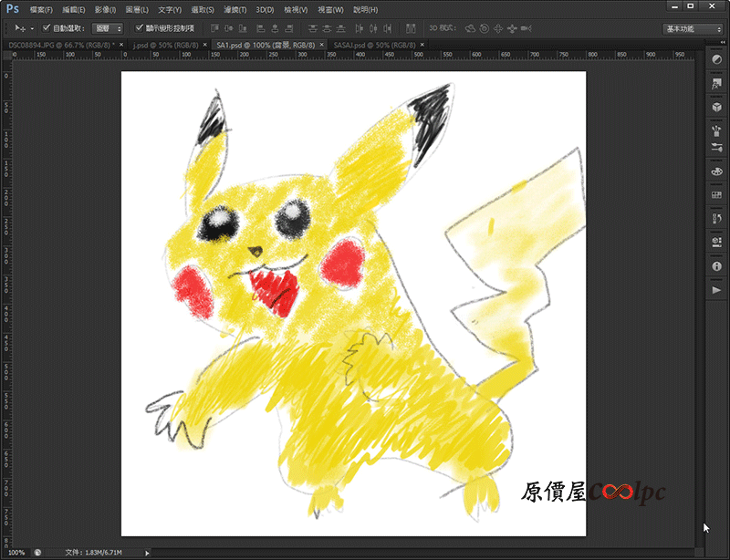Distribute vertical centers of layers
The height and width of the screenshot is (560, 730).
point(327,28)
